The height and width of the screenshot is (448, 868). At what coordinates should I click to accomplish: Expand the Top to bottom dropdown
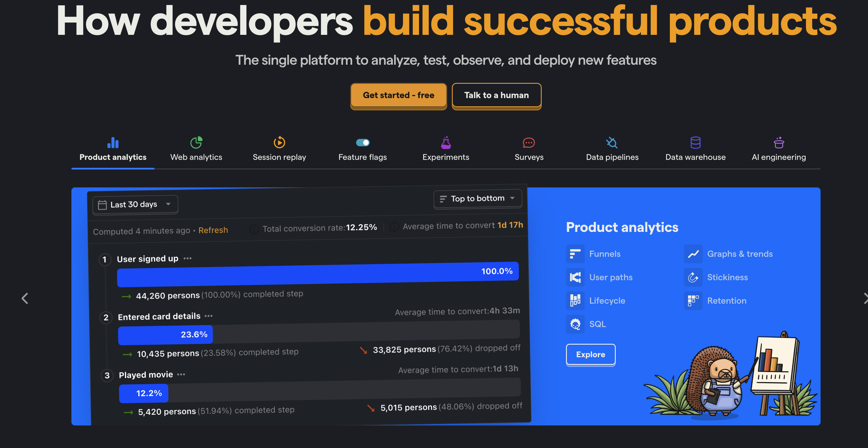pyautogui.click(x=478, y=199)
